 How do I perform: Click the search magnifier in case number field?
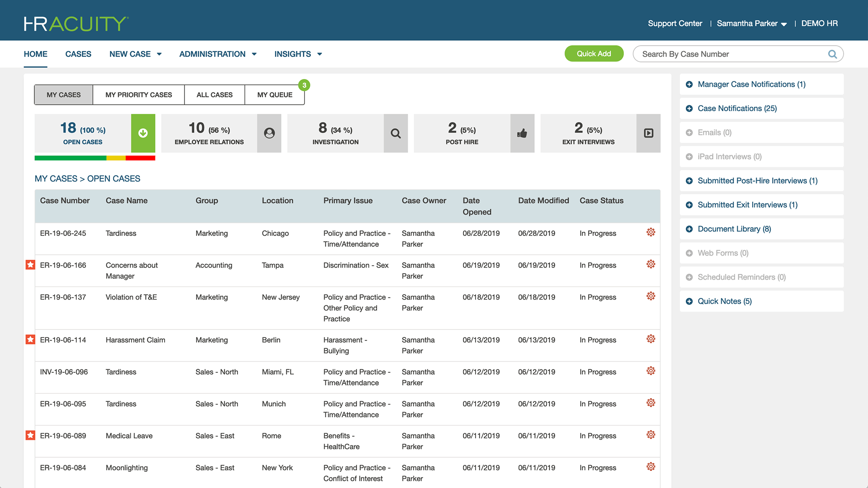tap(832, 54)
